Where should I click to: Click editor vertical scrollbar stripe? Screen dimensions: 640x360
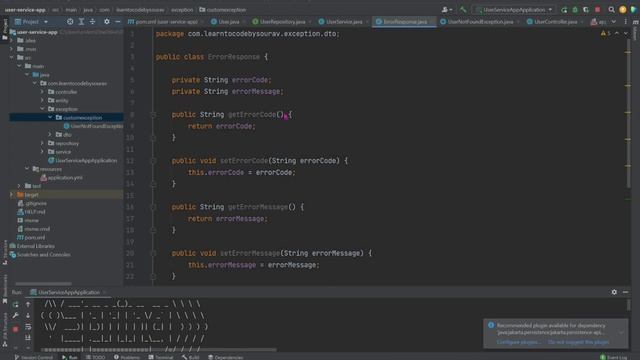629,114
